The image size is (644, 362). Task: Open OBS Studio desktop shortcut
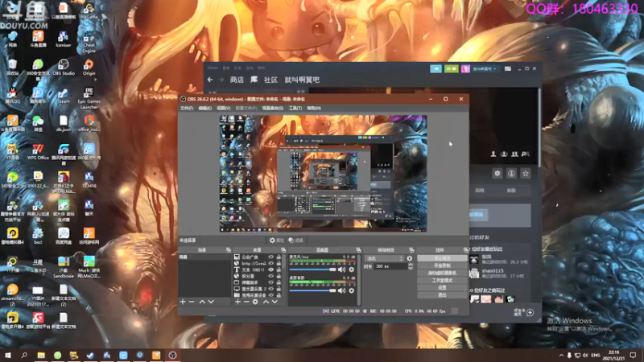tap(64, 68)
